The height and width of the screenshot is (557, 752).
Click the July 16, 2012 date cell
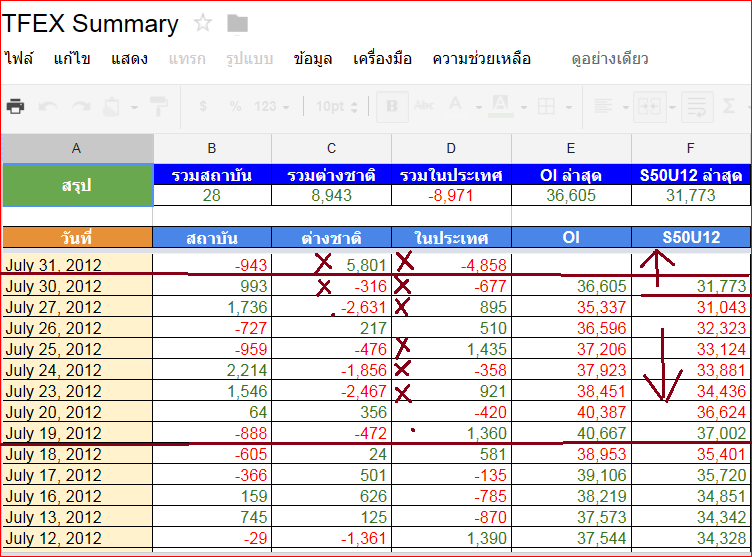(x=77, y=496)
